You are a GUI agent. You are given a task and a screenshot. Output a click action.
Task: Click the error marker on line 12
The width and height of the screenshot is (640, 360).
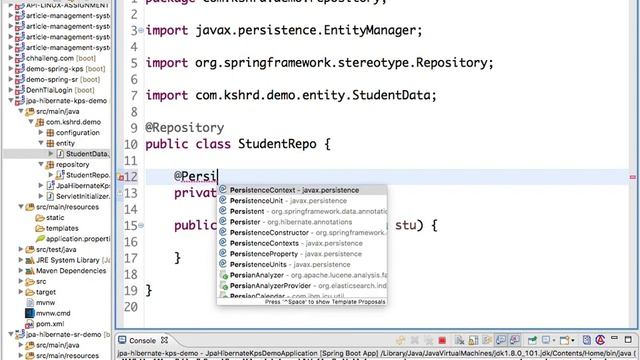pyautogui.click(x=121, y=177)
